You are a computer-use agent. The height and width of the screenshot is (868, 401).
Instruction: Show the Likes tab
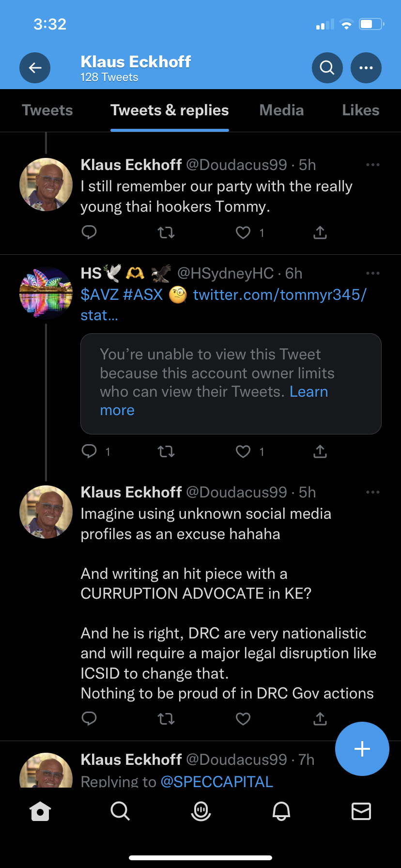click(x=360, y=110)
